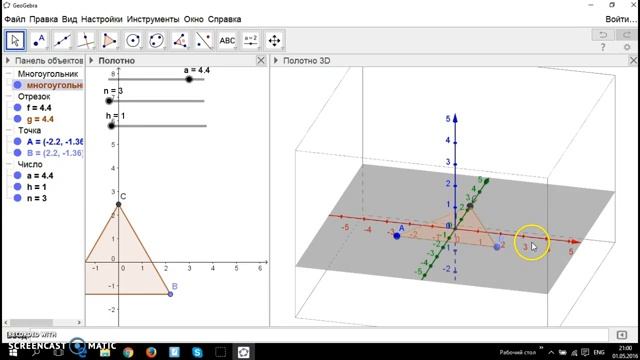Select the Slider a=2 tool

pyautogui.click(x=251, y=40)
